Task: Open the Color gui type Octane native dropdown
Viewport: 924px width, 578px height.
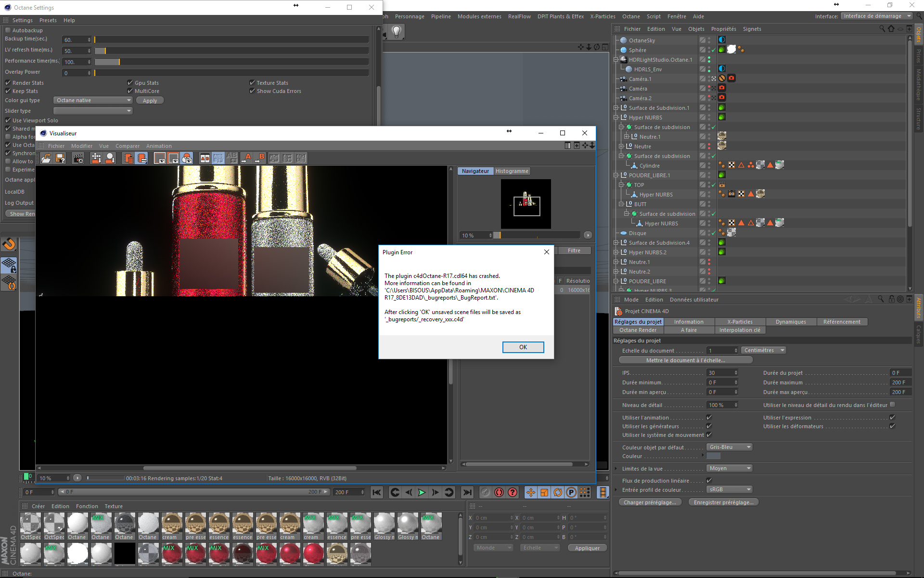Action: pyautogui.click(x=92, y=100)
